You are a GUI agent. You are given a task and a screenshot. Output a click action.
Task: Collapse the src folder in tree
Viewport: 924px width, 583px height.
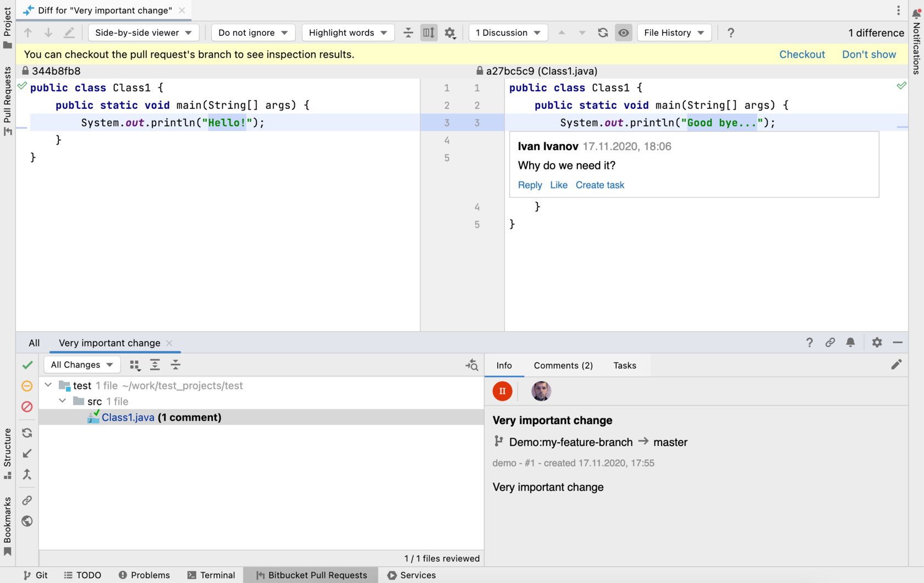63,401
